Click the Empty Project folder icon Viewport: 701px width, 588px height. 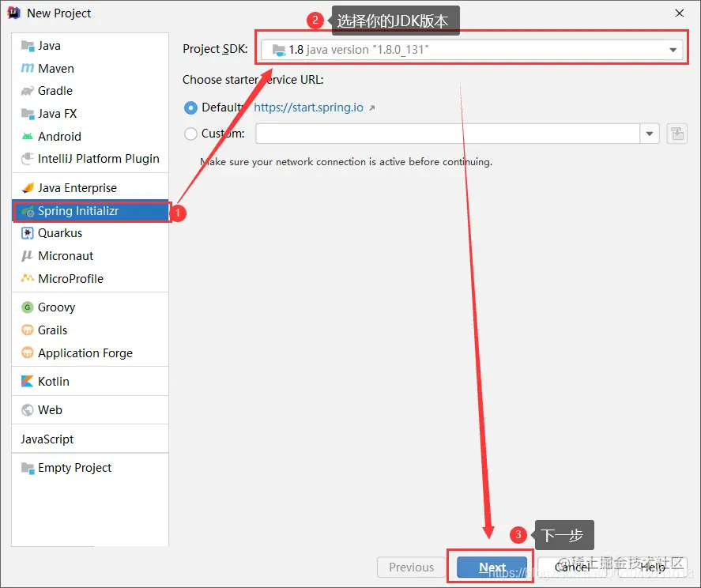point(28,468)
